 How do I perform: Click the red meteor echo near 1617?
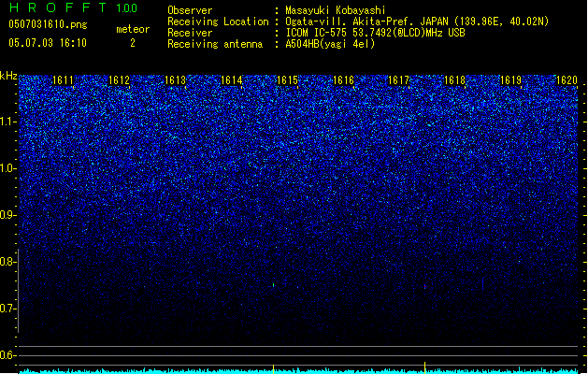(425, 287)
